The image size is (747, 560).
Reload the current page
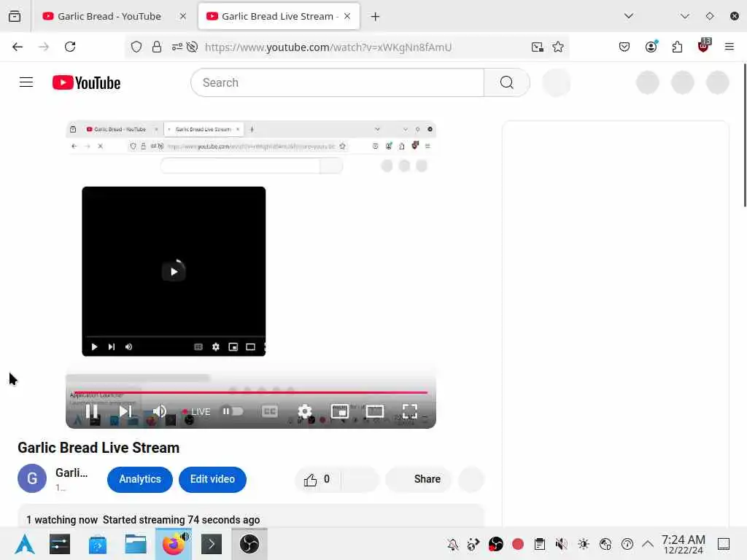point(70,47)
